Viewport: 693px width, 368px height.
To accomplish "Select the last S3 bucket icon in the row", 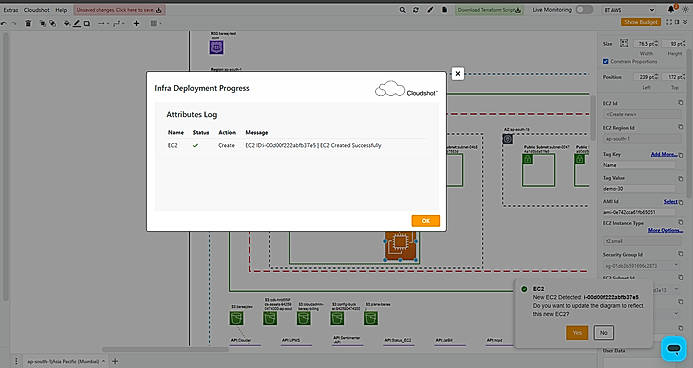I will pyautogui.click(x=371, y=318).
